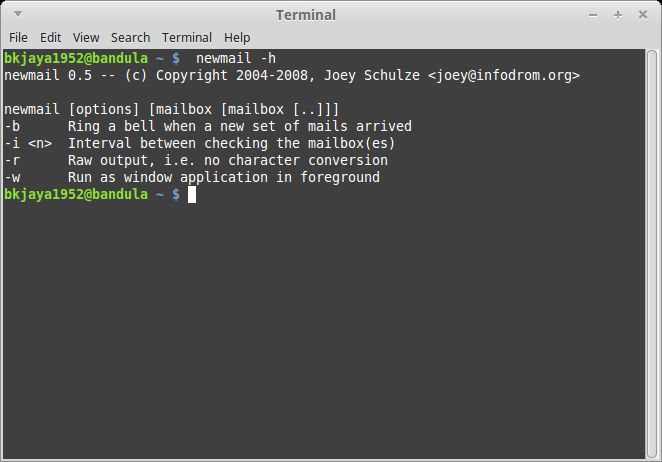662x462 pixels.
Task: Click the '-i <n>' interval option line
Action: tap(200, 143)
